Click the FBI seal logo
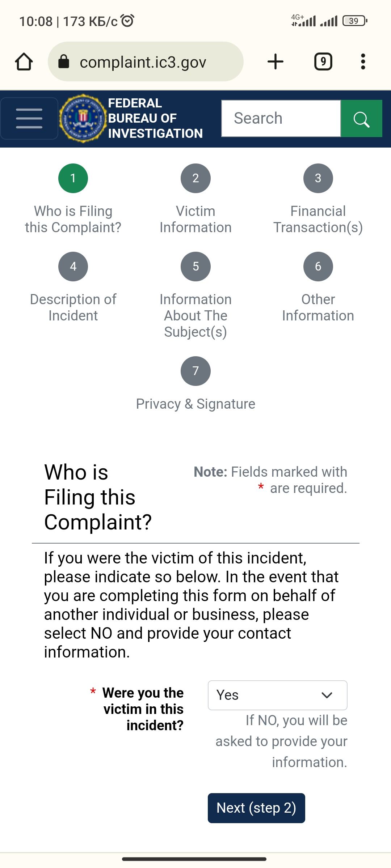 [83, 118]
